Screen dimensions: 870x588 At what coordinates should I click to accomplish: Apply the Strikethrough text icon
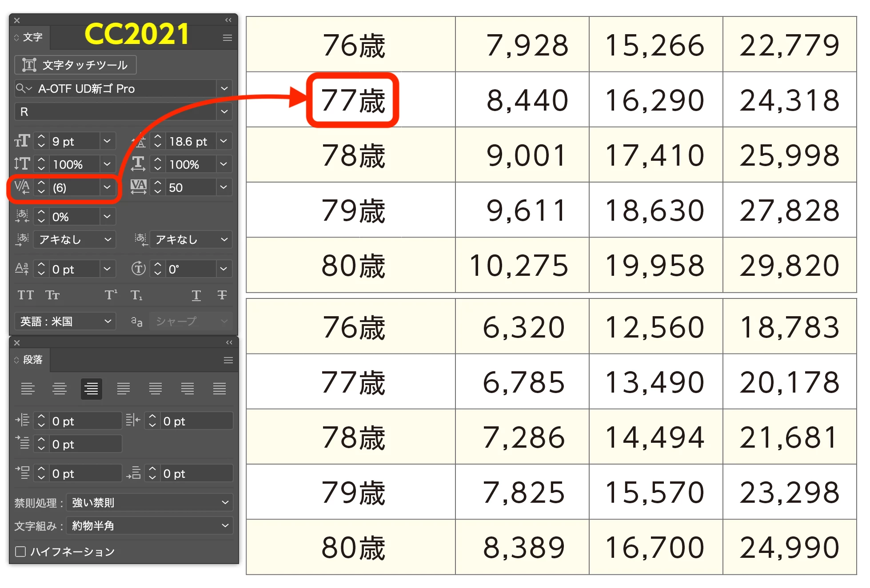point(222,295)
